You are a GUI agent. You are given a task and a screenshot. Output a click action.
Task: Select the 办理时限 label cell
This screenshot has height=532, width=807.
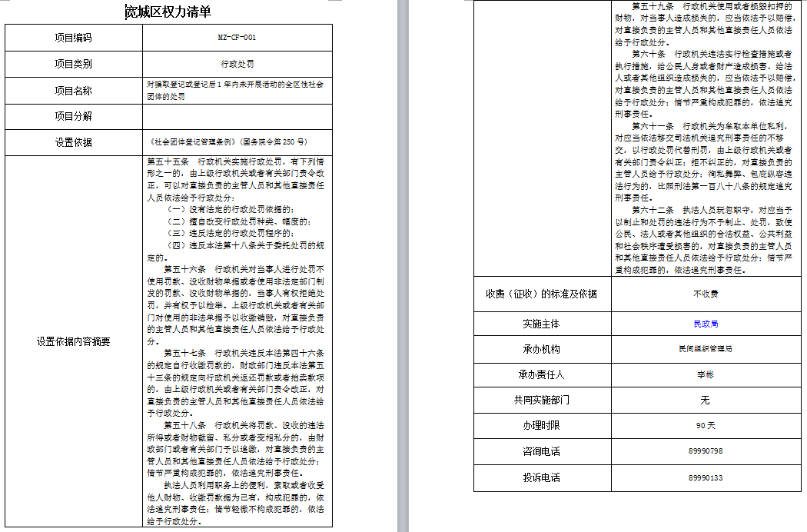(x=541, y=426)
